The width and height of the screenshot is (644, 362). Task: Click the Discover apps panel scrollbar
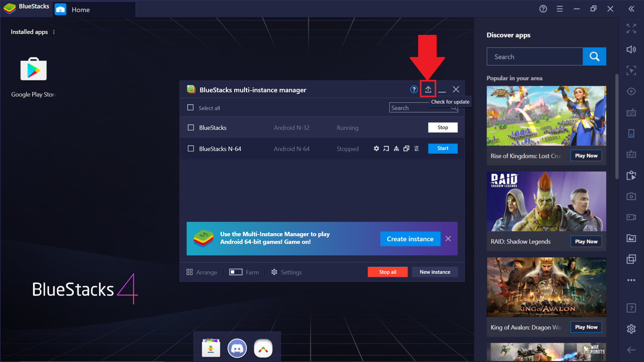[616, 126]
